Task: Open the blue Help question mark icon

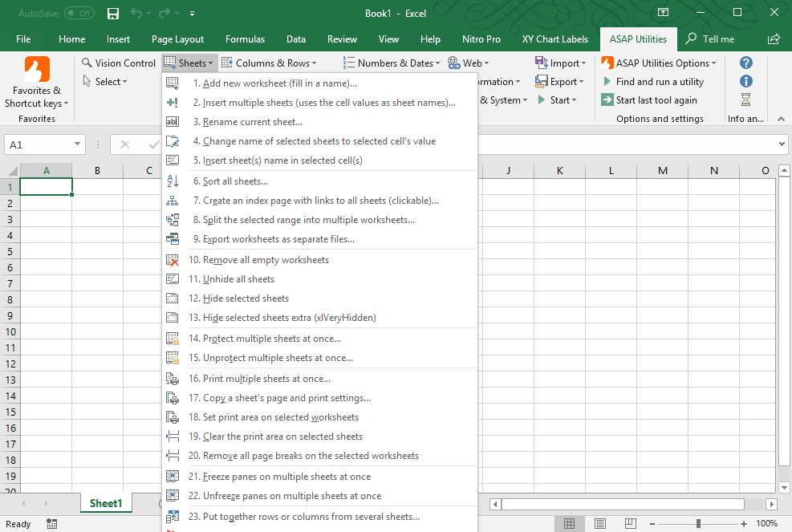Action: pyautogui.click(x=745, y=63)
